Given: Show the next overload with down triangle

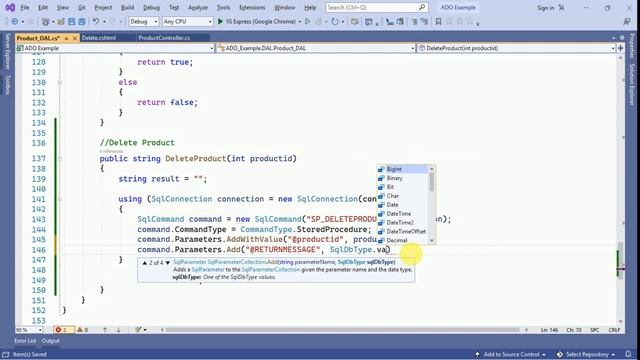Looking at the screenshot, I should point(167,263).
